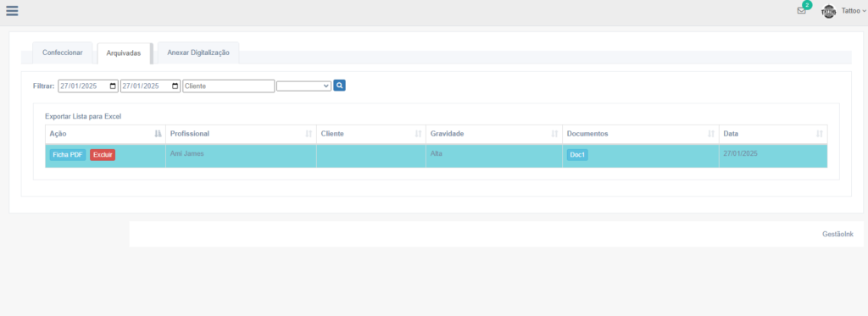Click the green notification badge 2
Screen dimensions: 868x316
point(807,5)
